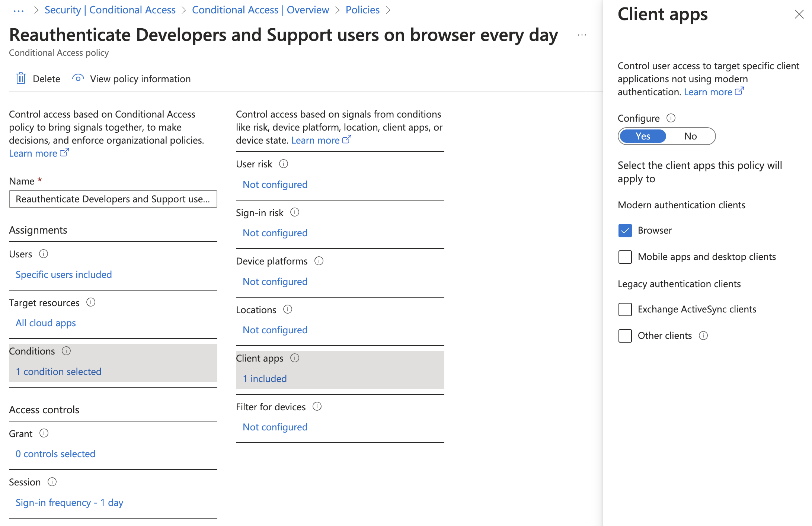This screenshot has width=812, height=526.
Task: Uncheck the Browser checkbox
Action: pyautogui.click(x=625, y=231)
